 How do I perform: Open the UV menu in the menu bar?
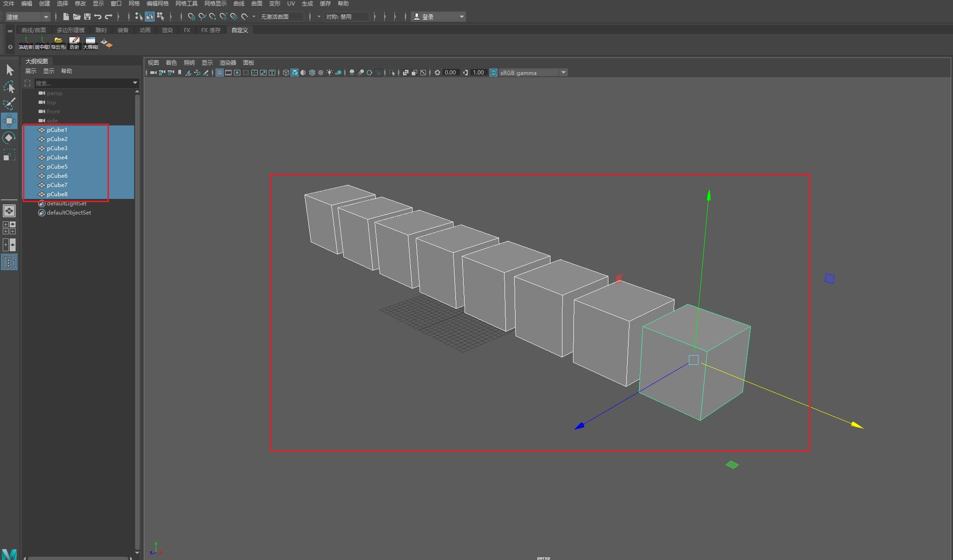pos(291,4)
